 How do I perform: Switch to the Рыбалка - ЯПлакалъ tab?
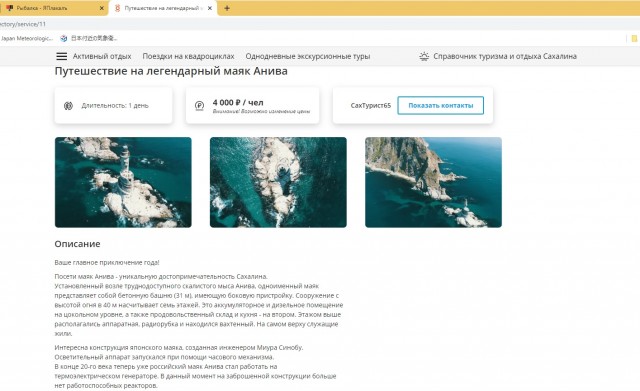click(x=53, y=8)
